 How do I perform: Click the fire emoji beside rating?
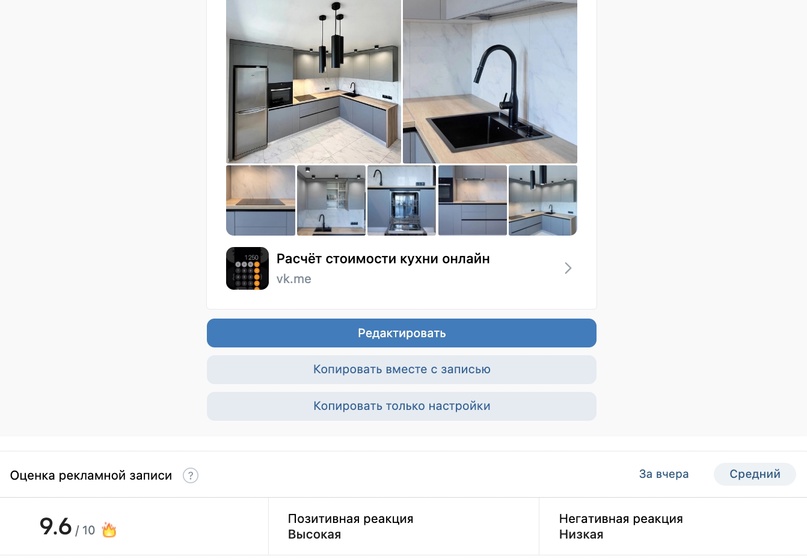pyautogui.click(x=109, y=529)
